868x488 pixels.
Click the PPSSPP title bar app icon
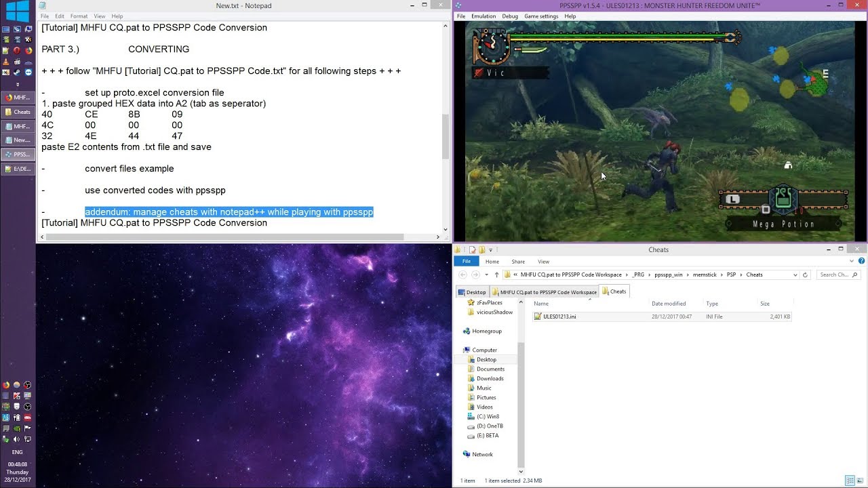pos(459,6)
